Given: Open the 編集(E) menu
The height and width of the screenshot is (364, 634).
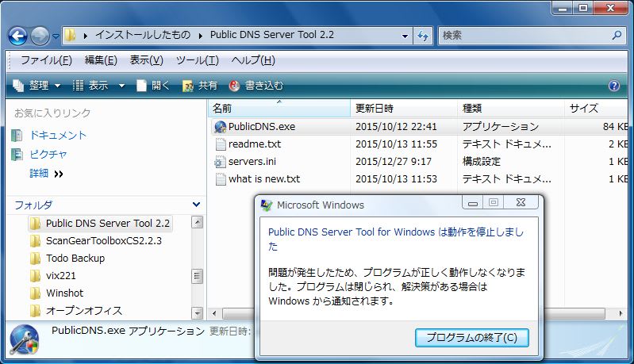Looking at the screenshot, I should 101,60.
